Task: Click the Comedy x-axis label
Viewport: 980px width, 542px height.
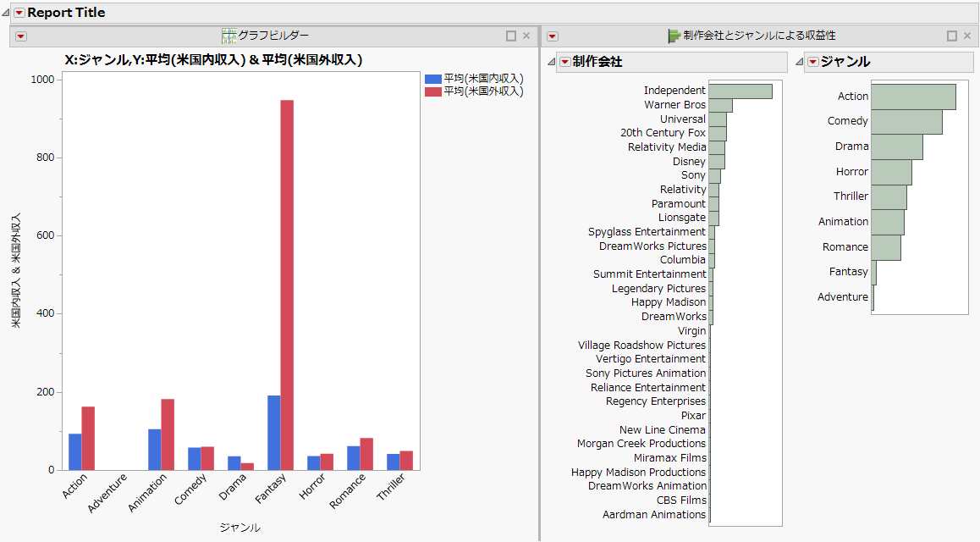Action: pos(190,490)
